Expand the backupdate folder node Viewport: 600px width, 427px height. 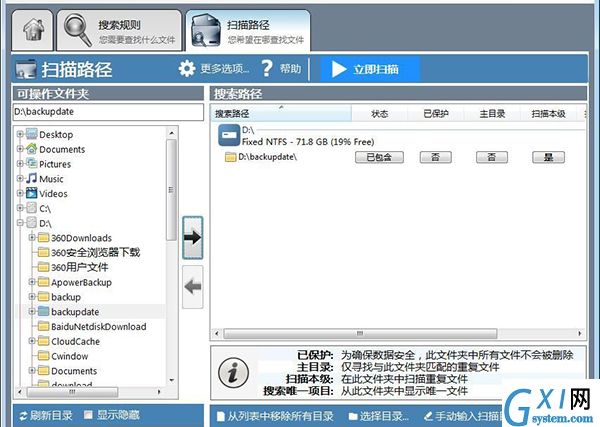[x=32, y=311]
